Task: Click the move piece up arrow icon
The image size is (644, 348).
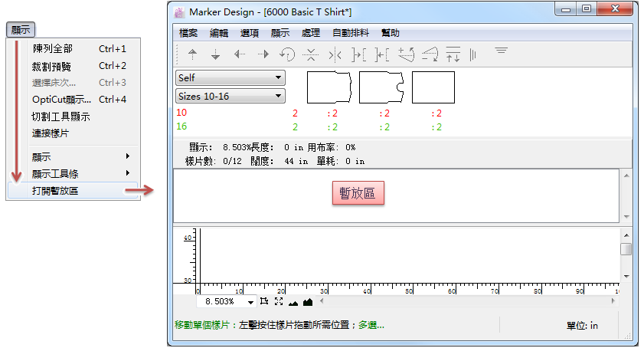Action: click(193, 54)
